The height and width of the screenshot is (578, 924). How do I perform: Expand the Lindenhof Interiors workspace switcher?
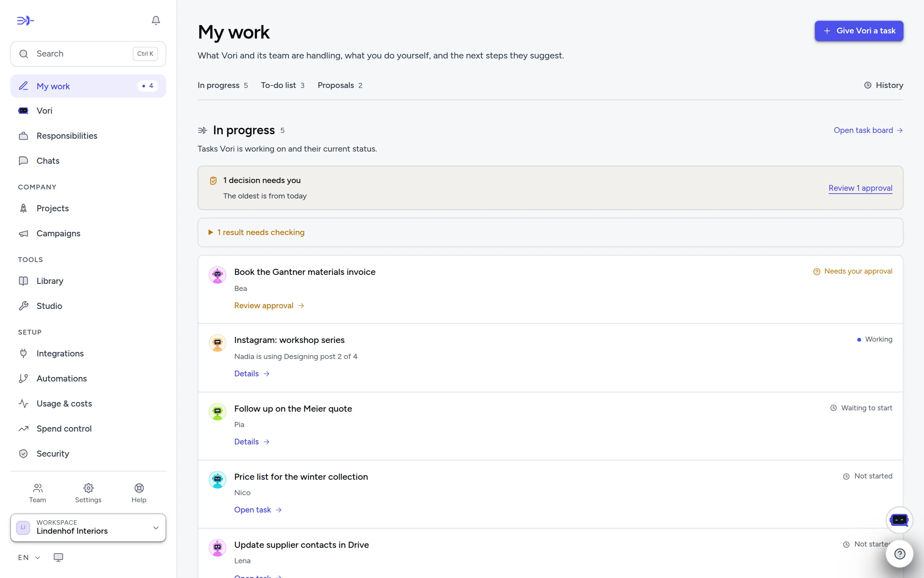(x=88, y=528)
